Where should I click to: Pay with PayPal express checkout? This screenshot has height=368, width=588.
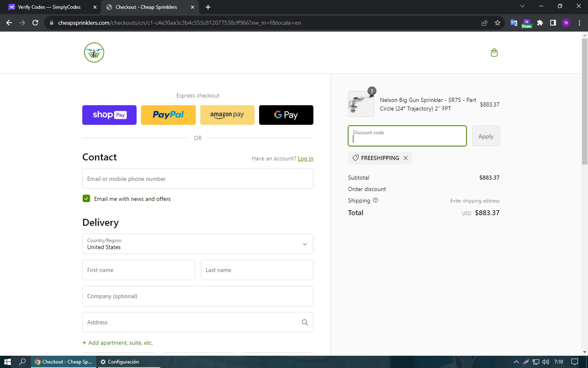click(168, 115)
